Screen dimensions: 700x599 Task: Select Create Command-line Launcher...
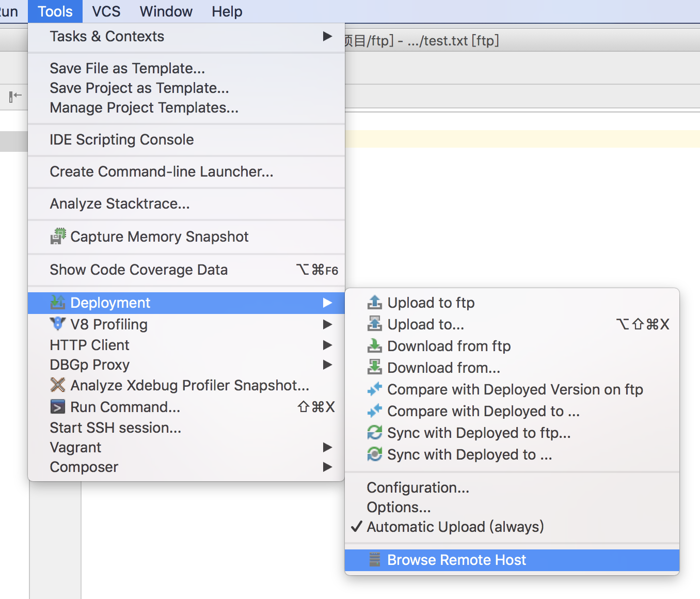(x=186, y=171)
